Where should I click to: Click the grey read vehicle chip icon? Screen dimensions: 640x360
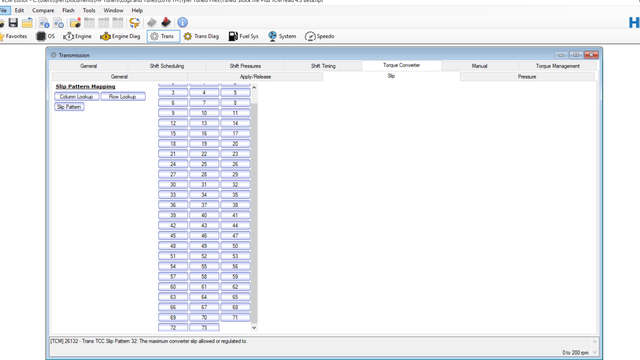click(x=152, y=22)
